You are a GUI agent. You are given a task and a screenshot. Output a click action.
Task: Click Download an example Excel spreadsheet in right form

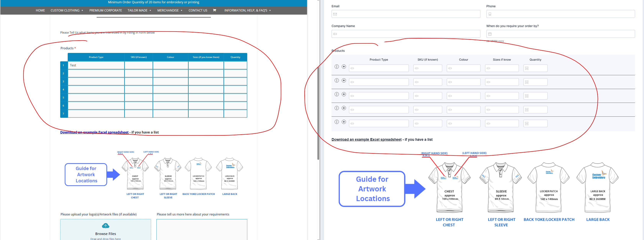[x=366, y=140]
